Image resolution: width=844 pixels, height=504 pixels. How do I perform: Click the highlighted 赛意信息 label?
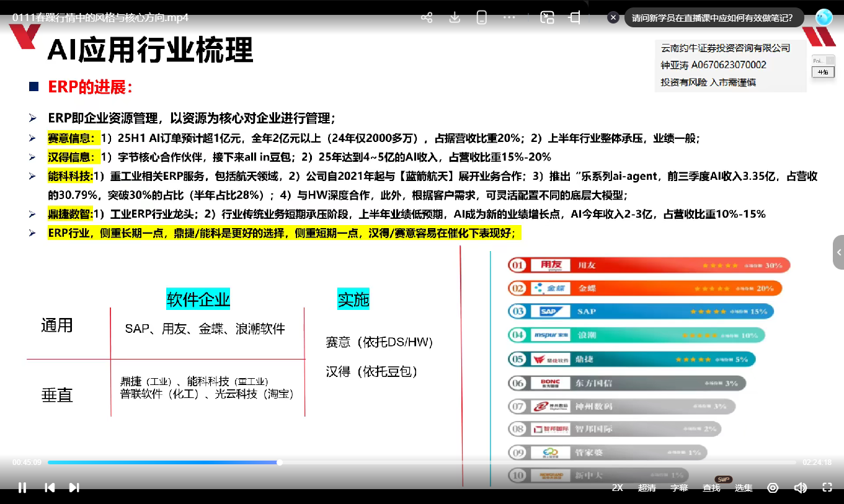pos(73,138)
